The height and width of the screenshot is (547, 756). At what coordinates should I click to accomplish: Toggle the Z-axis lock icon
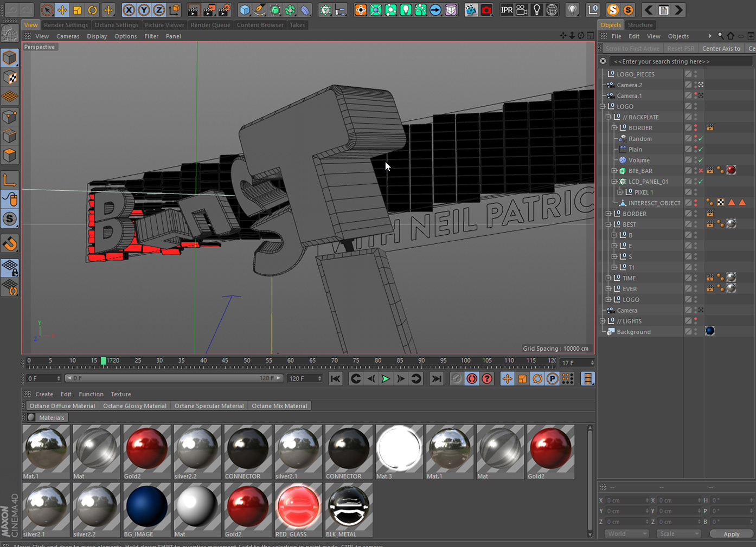point(159,10)
